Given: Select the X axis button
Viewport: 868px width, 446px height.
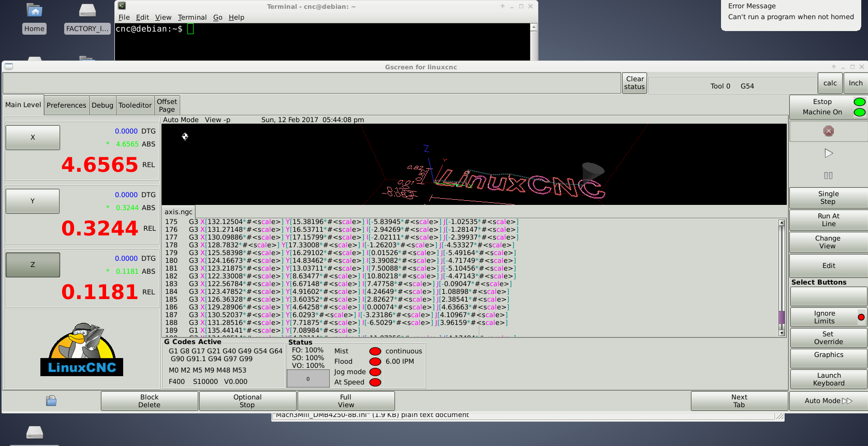Looking at the screenshot, I should pos(33,138).
